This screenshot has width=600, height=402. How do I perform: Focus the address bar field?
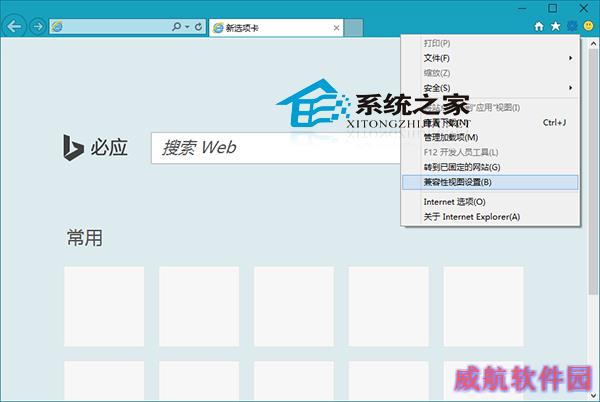(x=128, y=26)
